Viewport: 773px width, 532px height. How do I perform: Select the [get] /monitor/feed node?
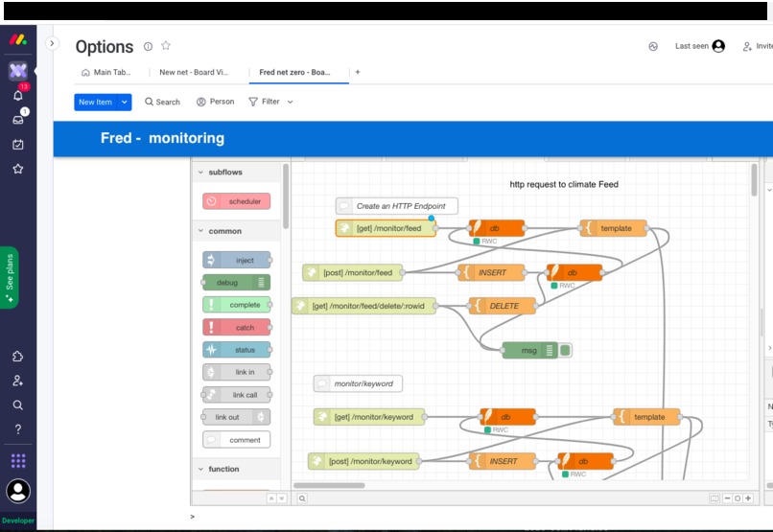tap(386, 228)
